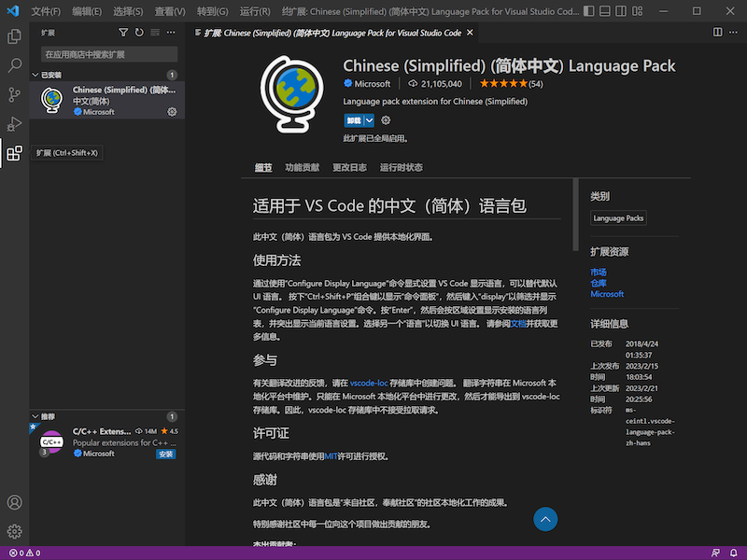Open dropdown arrow next to 卸载 button
747x560 pixels.
coord(370,120)
